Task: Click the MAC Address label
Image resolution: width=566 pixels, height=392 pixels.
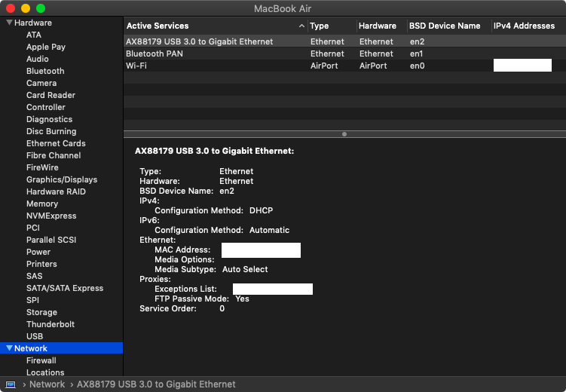Action: click(182, 250)
